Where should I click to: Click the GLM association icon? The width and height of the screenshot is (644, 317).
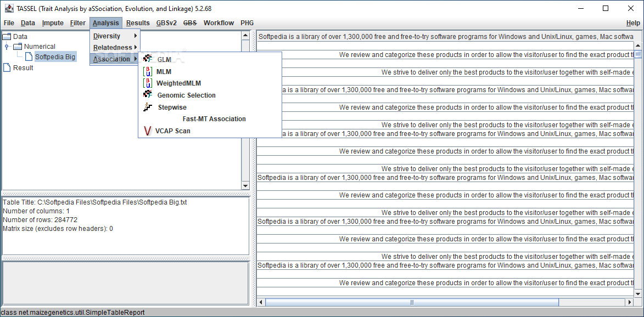(x=148, y=59)
